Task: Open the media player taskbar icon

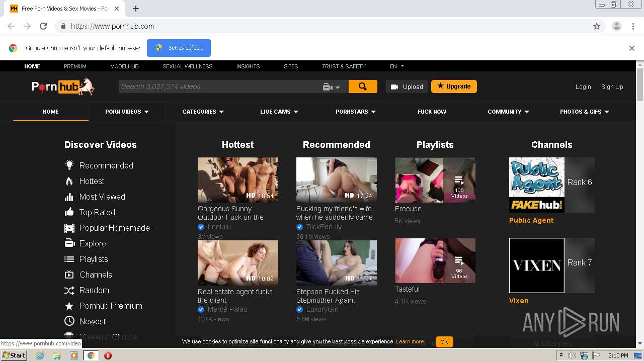Action: tap(73, 355)
